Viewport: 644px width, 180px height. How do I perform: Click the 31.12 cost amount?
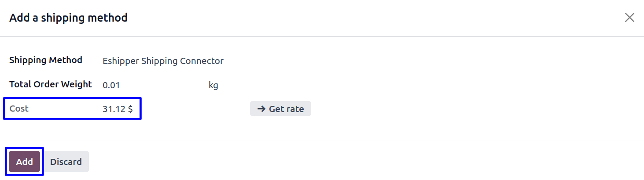[114, 109]
